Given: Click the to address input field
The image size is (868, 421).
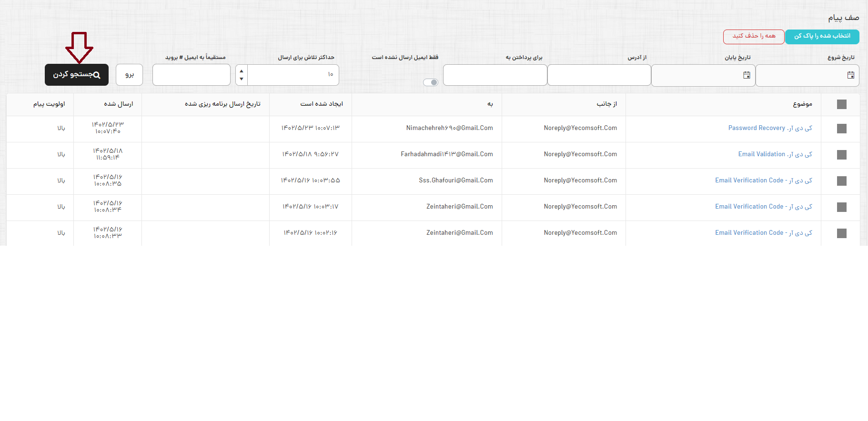Looking at the screenshot, I should coord(495,75).
